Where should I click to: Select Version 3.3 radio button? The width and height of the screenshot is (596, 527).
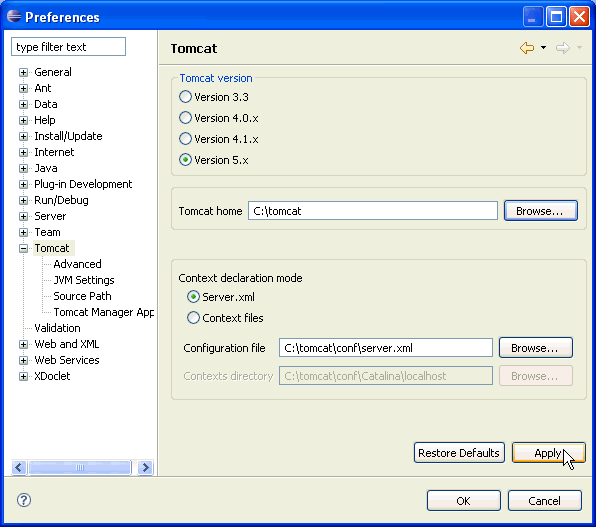185,97
